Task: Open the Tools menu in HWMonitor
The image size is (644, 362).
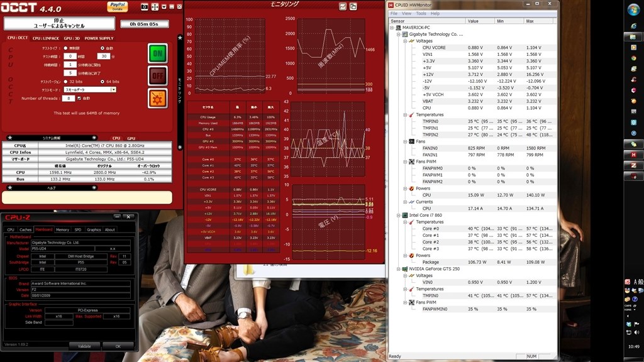Action: (x=421, y=14)
